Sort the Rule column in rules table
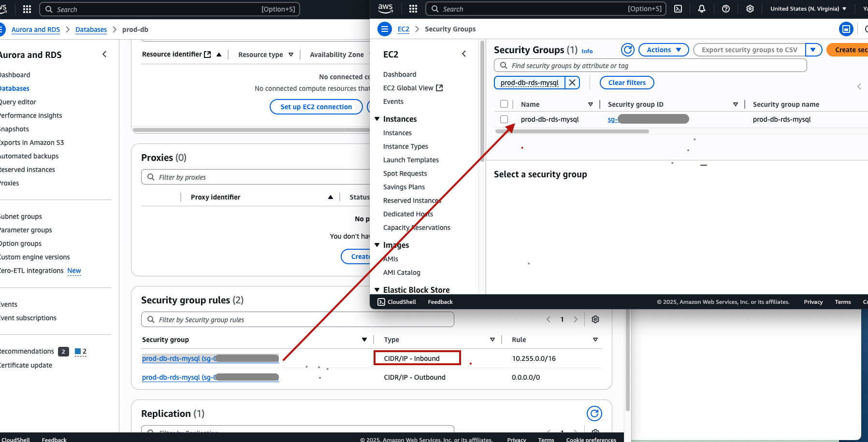The width and height of the screenshot is (868, 442). (x=595, y=340)
